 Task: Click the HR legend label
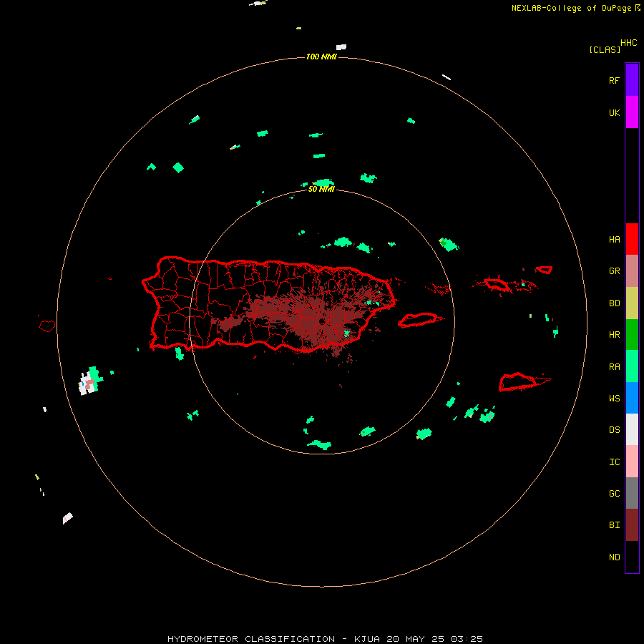[614, 335]
